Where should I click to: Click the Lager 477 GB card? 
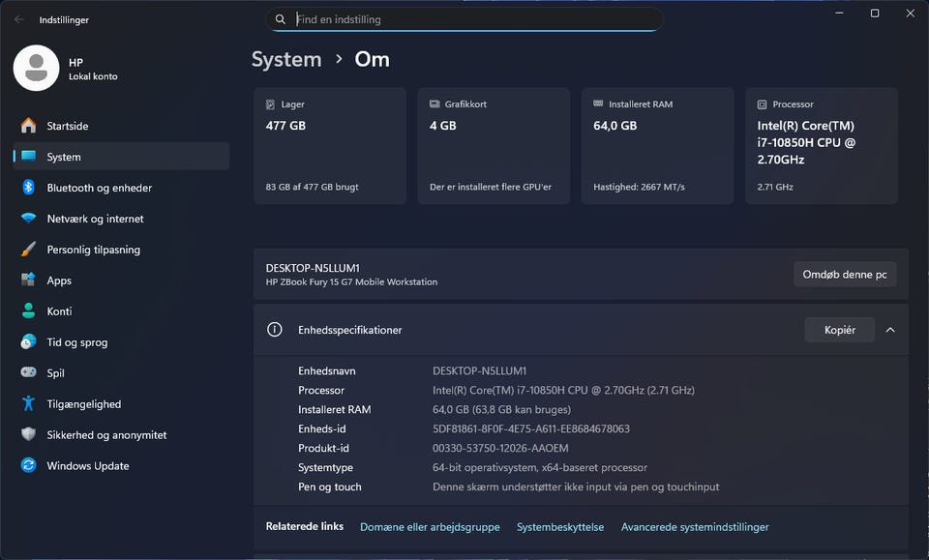tap(330, 146)
